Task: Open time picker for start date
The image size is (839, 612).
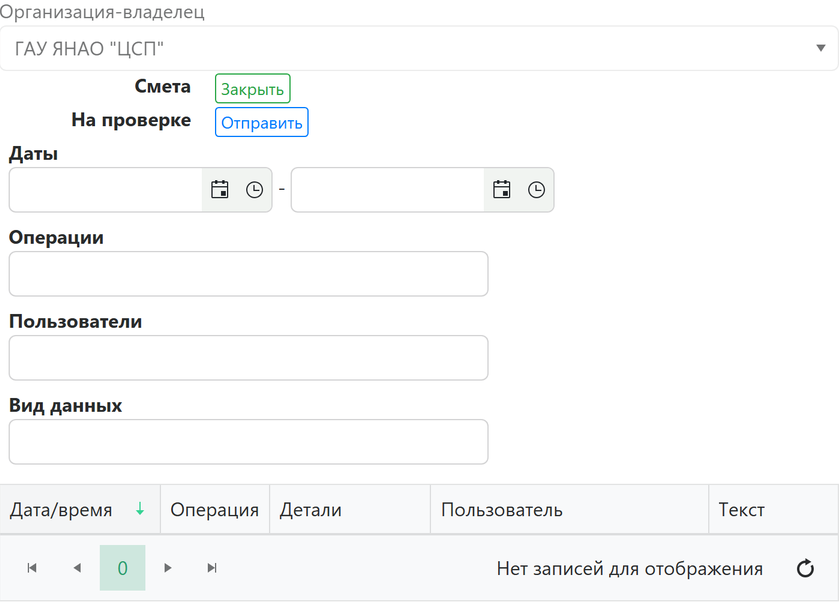Action: pyautogui.click(x=255, y=190)
